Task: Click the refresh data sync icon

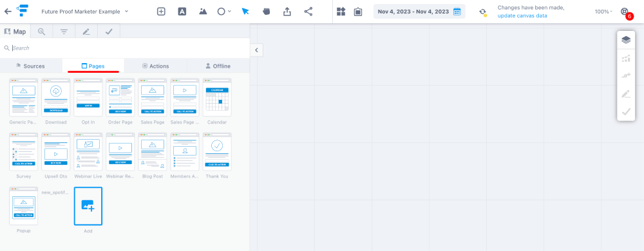Action: pyautogui.click(x=482, y=12)
